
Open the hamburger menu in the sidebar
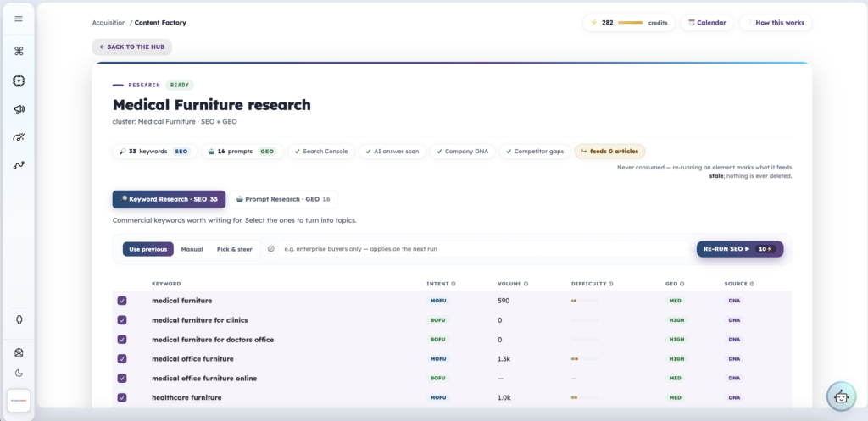tap(19, 19)
